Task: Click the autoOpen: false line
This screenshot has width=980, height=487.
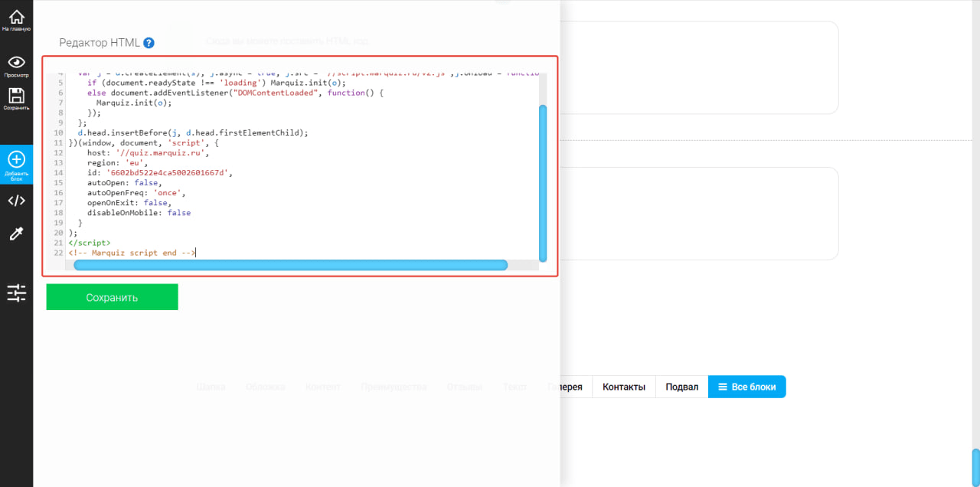Action: [124, 183]
